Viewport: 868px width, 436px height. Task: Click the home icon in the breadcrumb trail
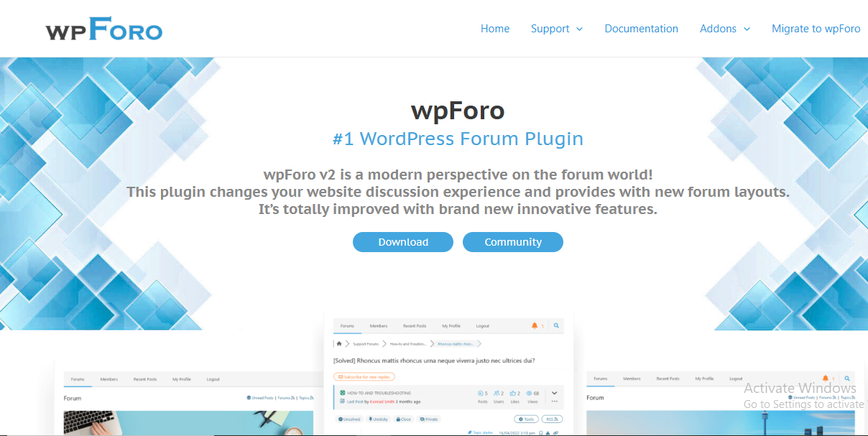[340, 343]
